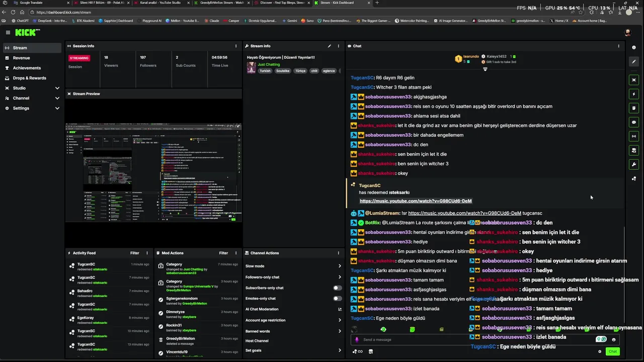
Task: Select Stream in the left sidebar
Action: point(32,48)
